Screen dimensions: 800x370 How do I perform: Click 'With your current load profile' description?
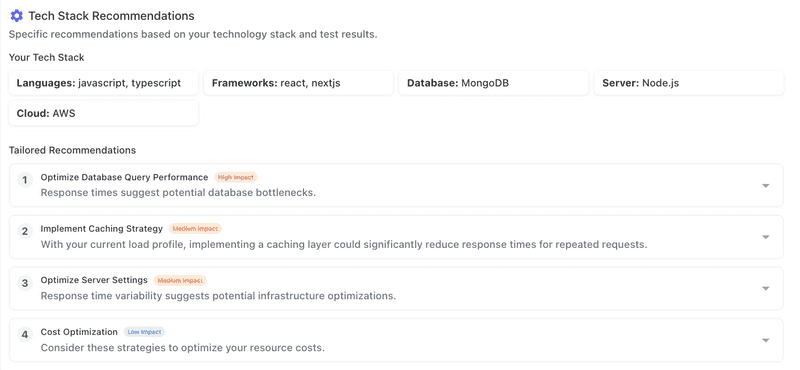pyautogui.click(x=344, y=244)
